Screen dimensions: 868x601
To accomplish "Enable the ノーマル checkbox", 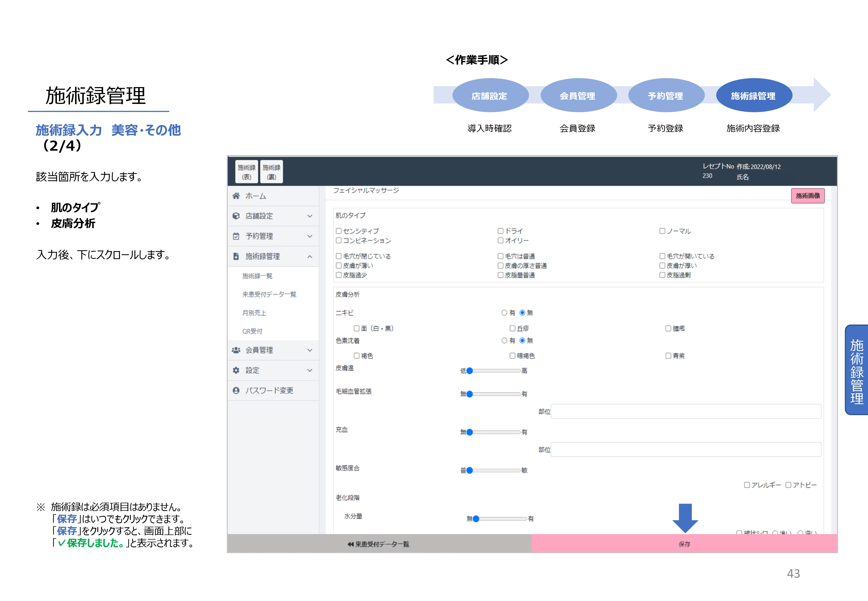I will (x=662, y=231).
